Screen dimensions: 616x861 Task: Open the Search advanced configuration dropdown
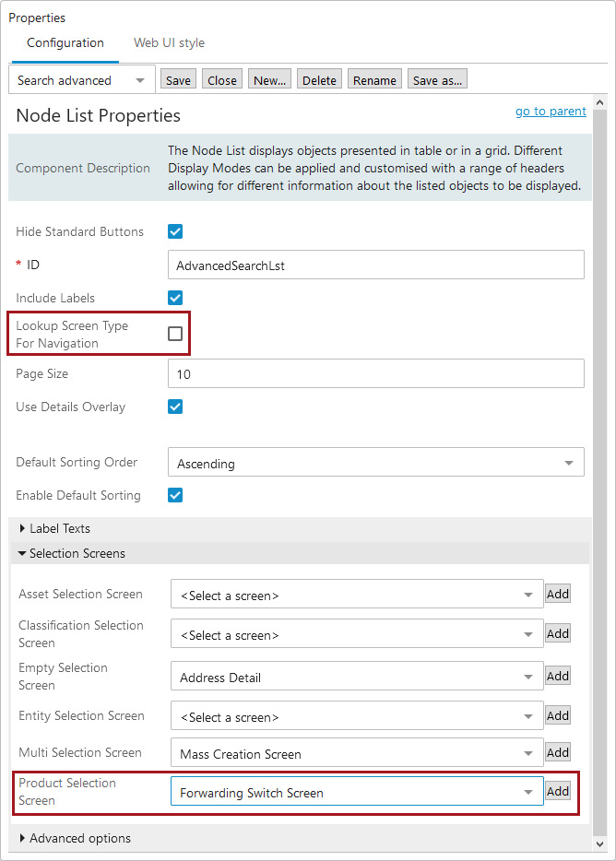pos(82,80)
